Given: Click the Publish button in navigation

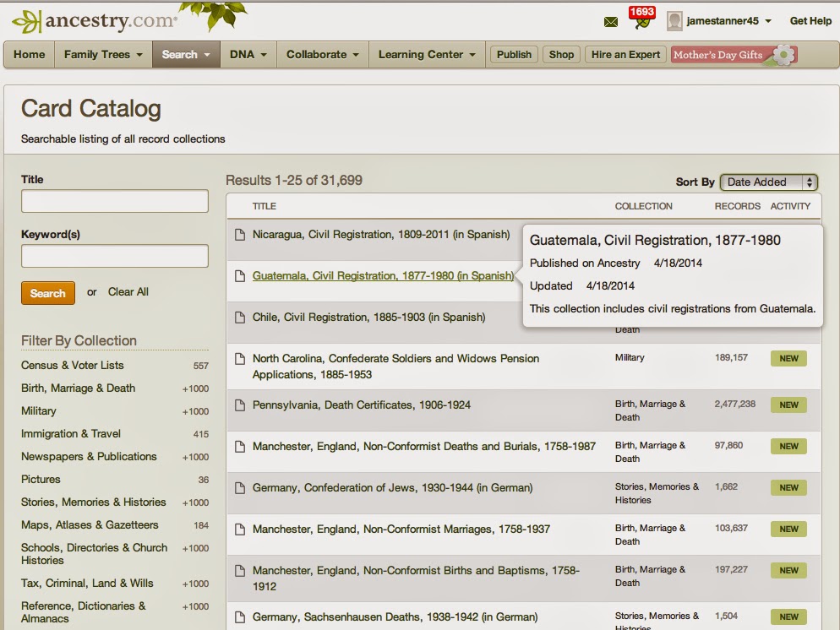Looking at the screenshot, I should point(514,55).
